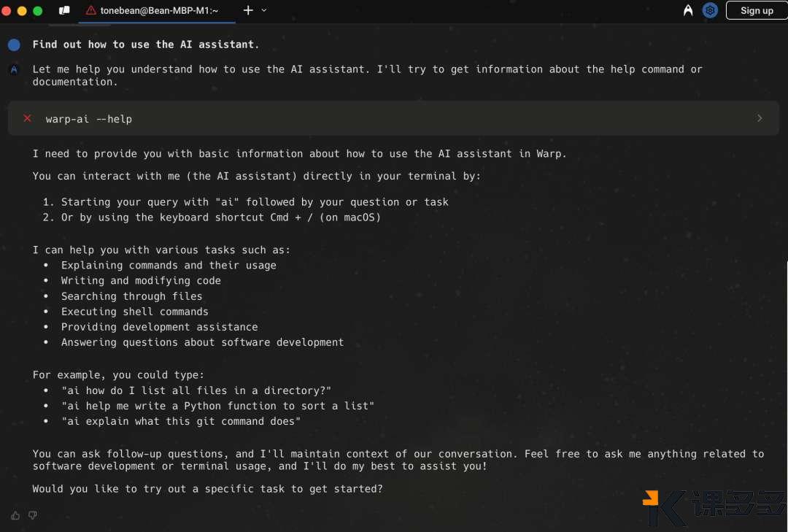
Task: Click the panels icon beside window controls
Action: 64,10
